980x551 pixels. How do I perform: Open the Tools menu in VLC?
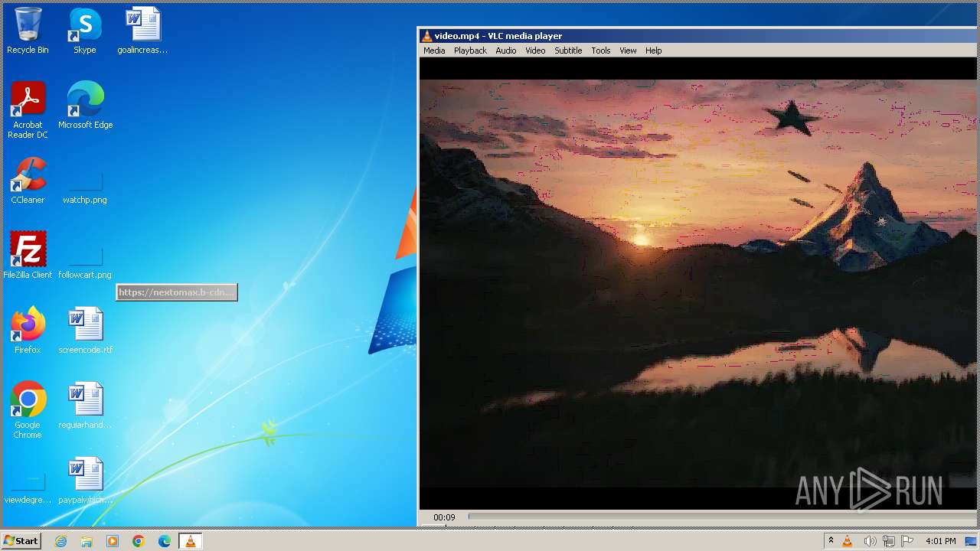click(x=601, y=51)
